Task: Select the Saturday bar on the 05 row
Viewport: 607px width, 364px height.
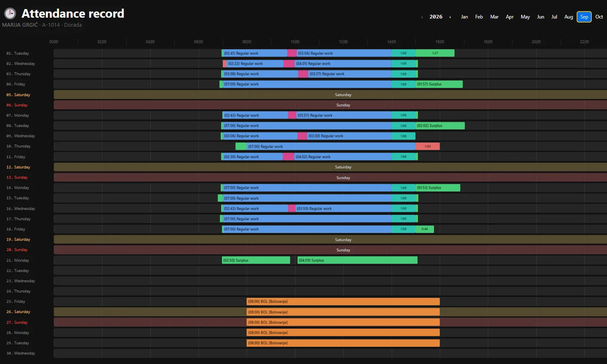Action: pos(330,94)
